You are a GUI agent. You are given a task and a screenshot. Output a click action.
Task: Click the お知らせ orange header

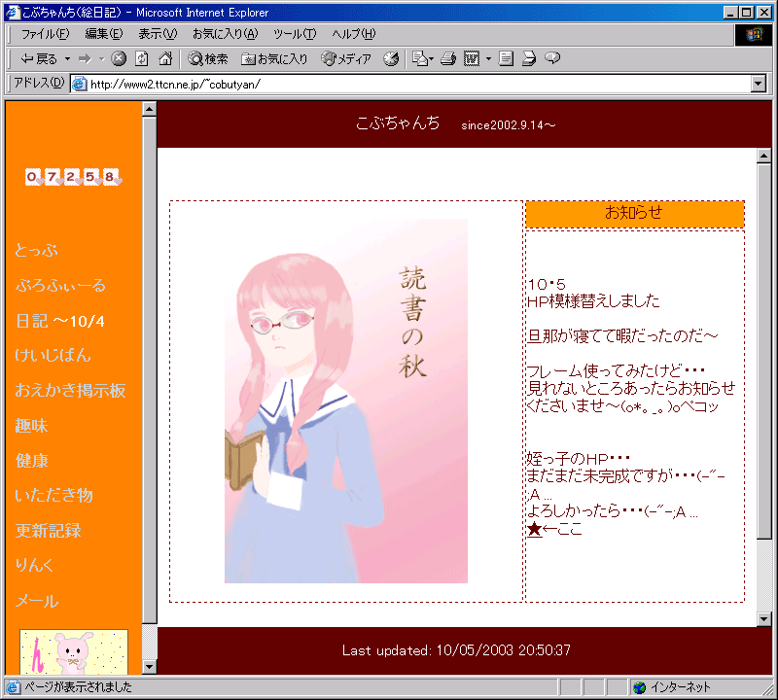[x=635, y=213]
